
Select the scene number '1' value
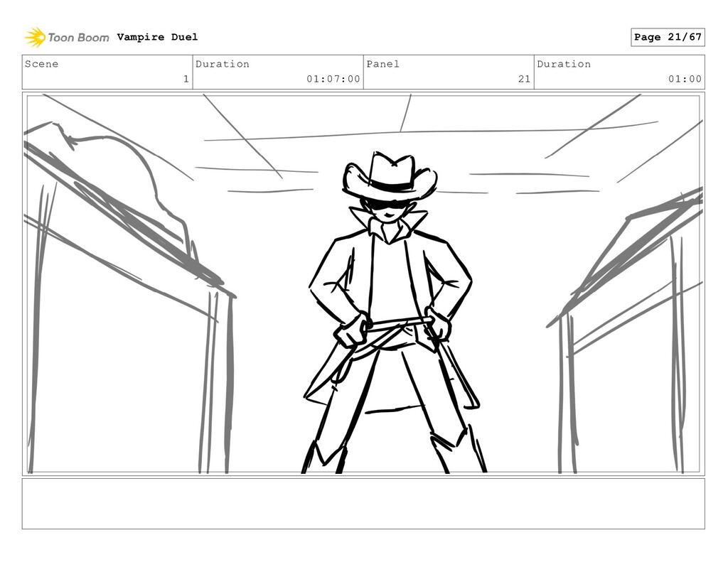point(186,79)
